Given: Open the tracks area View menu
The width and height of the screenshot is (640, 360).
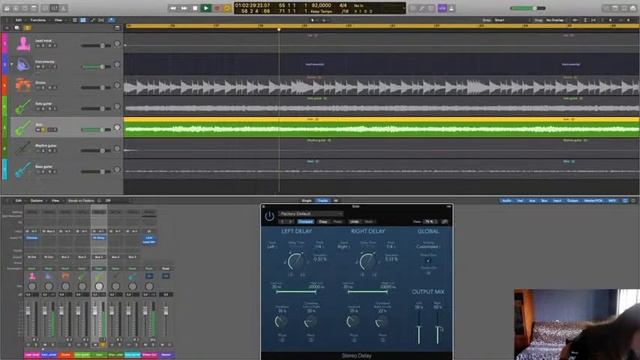Looking at the screenshot, I should point(58,20).
